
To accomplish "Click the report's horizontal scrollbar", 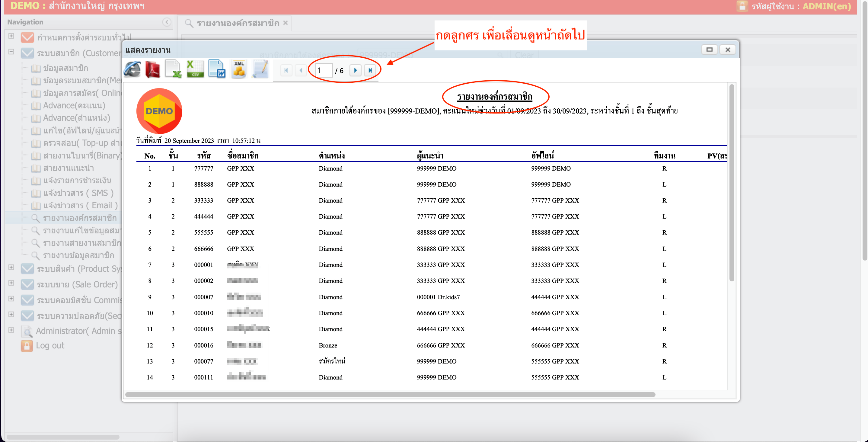I will 390,395.
